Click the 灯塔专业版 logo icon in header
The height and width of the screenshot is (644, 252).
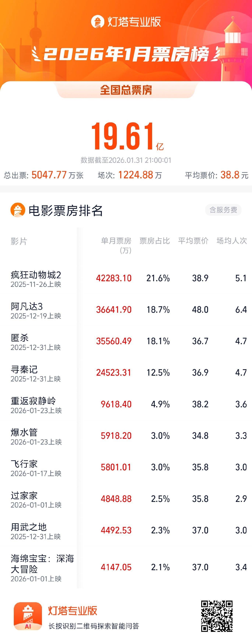pyautogui.click(x=97, y=22)
